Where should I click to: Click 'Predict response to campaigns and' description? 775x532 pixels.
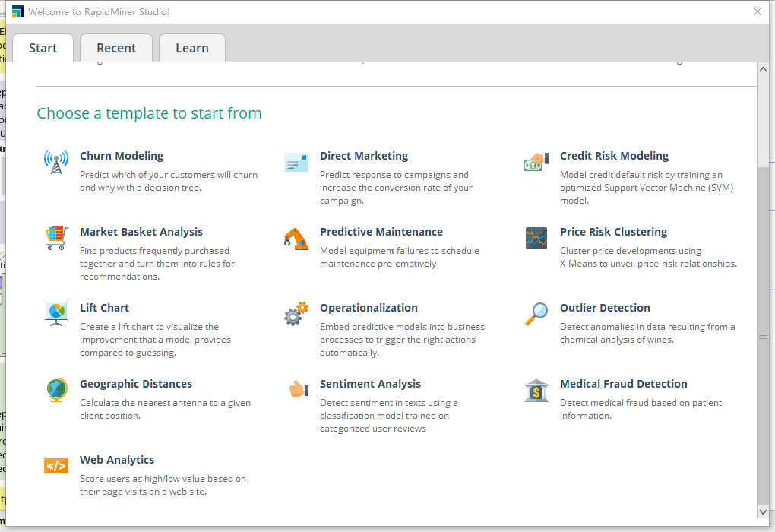pos(394,175)
